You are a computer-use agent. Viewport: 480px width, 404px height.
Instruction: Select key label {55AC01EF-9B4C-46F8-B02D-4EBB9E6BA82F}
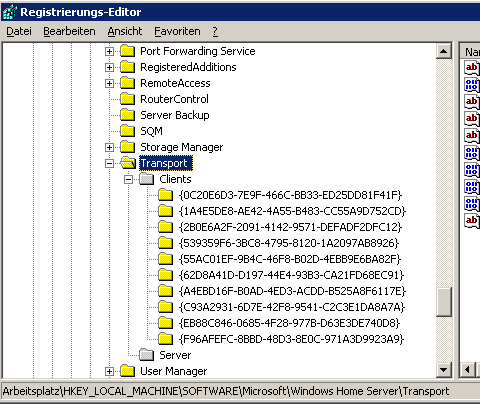point(290,259)
